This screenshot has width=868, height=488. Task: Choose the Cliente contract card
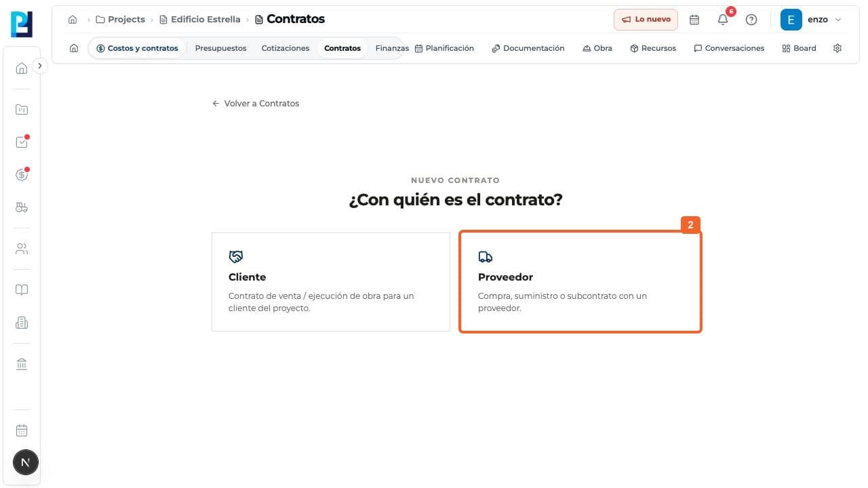(x=331, y=282)
